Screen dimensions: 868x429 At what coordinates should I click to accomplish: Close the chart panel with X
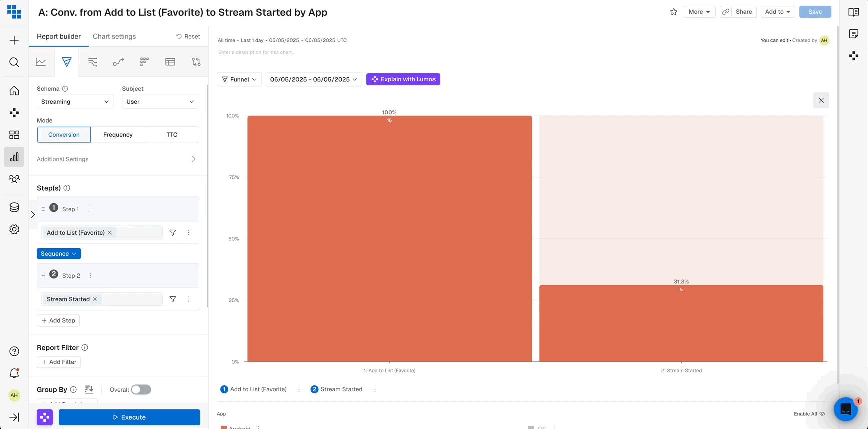[821, 100]
